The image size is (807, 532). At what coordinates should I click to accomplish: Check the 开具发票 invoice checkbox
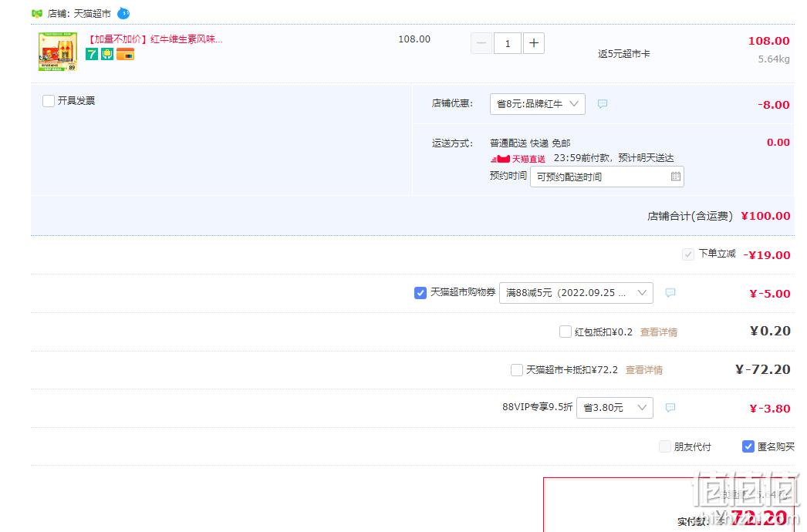pos(49,101)
